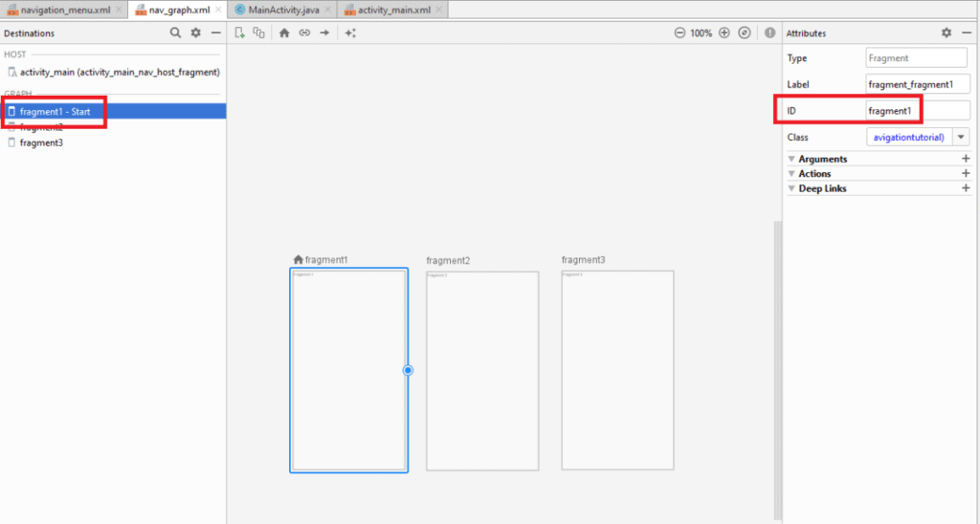Collapse the Arguments section
This screenshot has width=980, height=524.
[x=791, y=159]
